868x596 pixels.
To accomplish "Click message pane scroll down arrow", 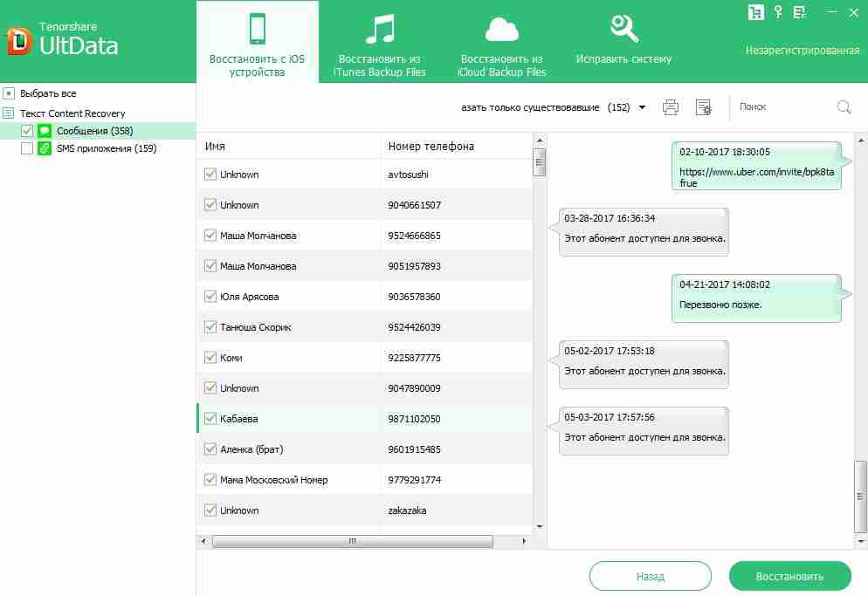I will (x=861, y=541).
